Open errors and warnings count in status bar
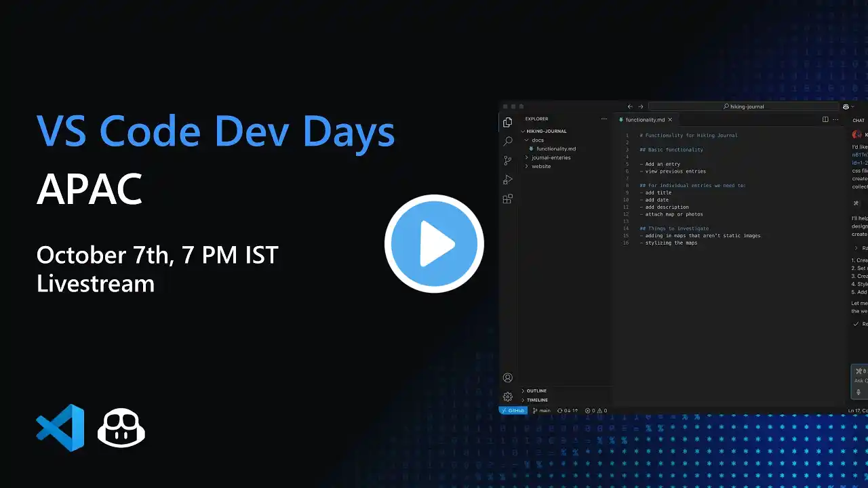 pyautogui.click(x=596, y=411)
